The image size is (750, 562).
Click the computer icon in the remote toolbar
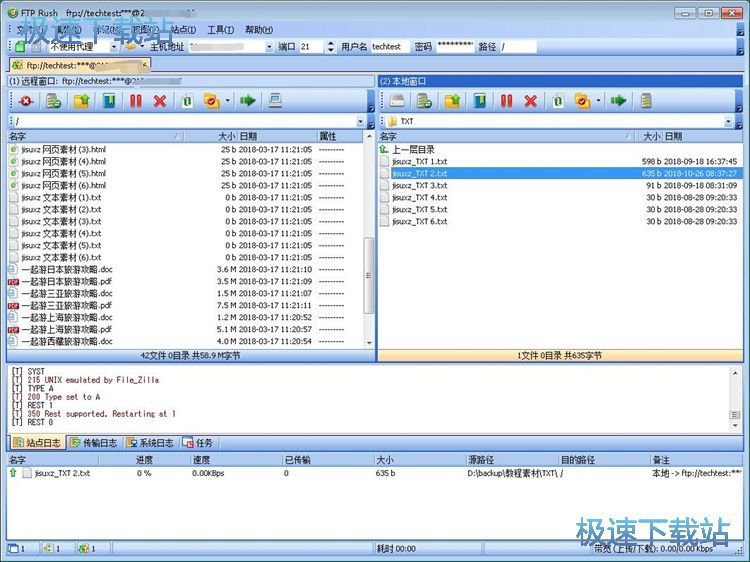tap(275, 101)
